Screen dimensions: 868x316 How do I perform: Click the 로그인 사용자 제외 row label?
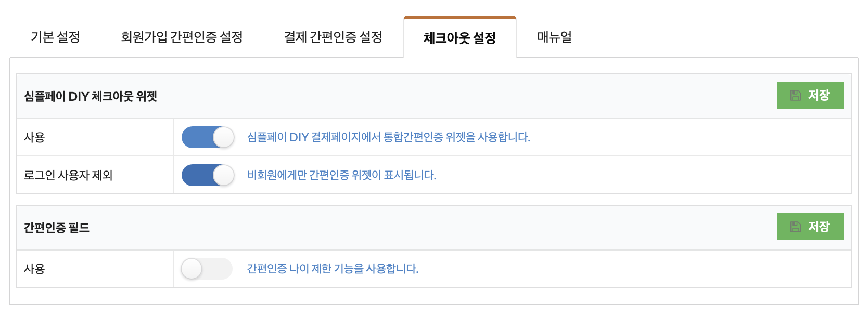(68, 175)
